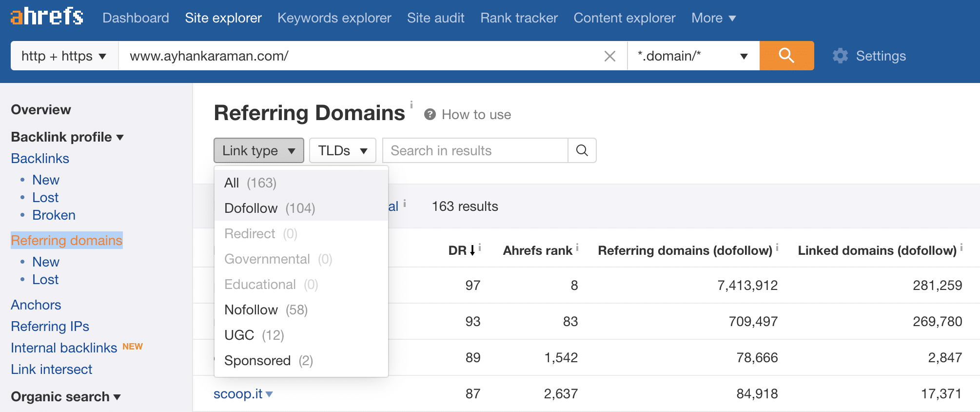
Task: Click info icon beside Referring domains (dofollow) header
Action: (777, 247)
